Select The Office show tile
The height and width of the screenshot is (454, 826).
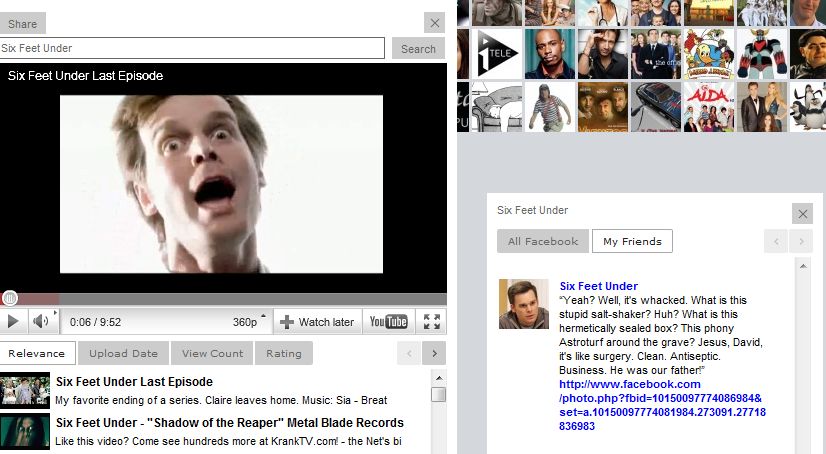point(656,54)
